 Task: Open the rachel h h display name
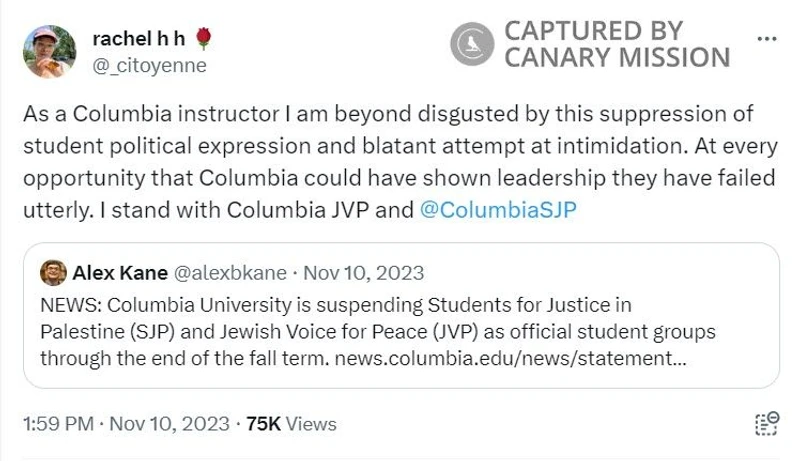point(138,39)
